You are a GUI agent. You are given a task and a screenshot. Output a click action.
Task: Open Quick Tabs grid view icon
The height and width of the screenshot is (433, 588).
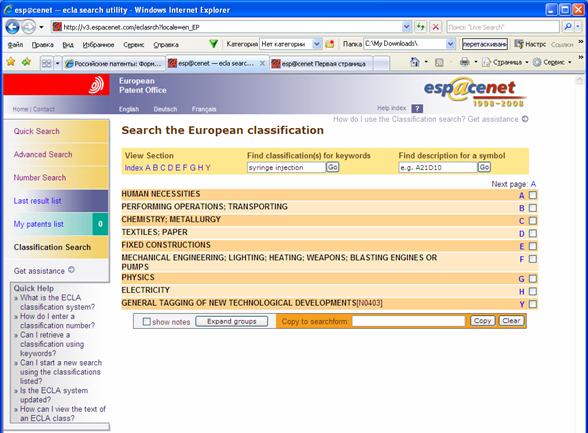tap(46, 63)
